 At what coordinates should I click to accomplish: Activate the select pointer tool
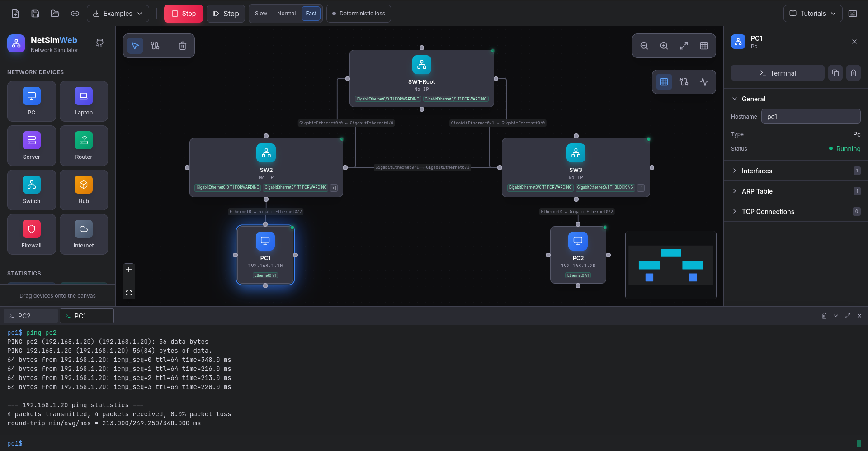(135, 46)
